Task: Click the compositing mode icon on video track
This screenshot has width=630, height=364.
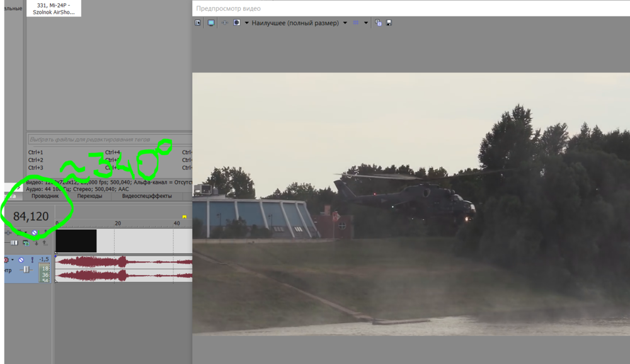Action: [x=26, y=242]
